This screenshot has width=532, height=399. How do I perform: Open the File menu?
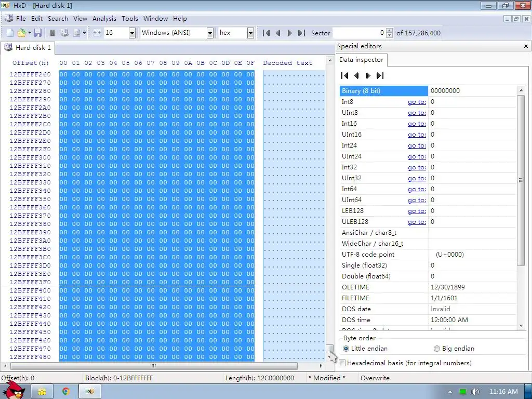tap(21, 19)
